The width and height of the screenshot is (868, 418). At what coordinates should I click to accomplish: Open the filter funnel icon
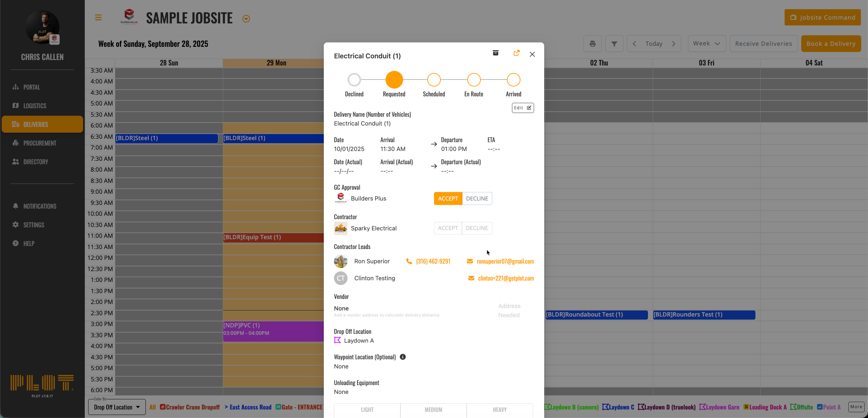tap(614, 44)
